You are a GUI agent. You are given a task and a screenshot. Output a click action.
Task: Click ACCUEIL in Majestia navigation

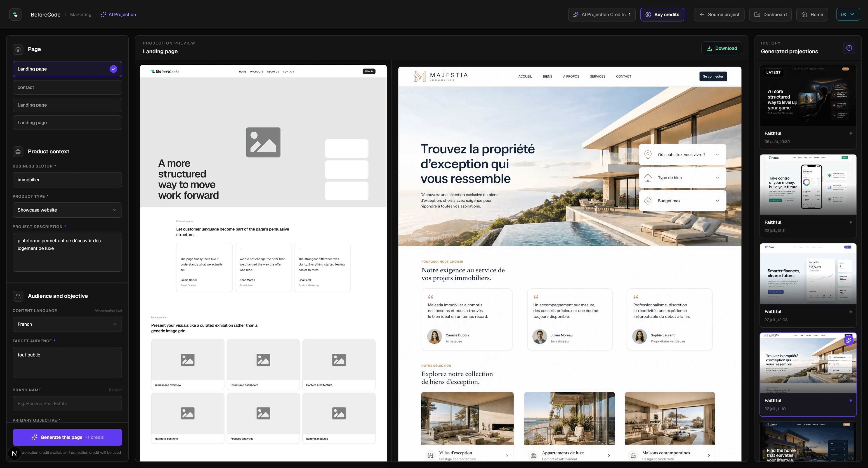tap(525, 76)
